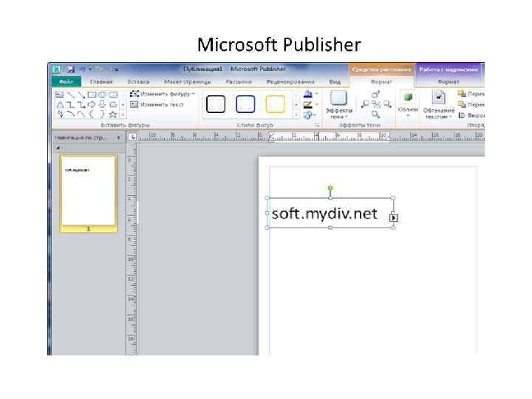The width and height of the screenshot is (532, 399).
Task: Select page 1 thumbnail in navigation pane
Action: click(x=89, y=193)
